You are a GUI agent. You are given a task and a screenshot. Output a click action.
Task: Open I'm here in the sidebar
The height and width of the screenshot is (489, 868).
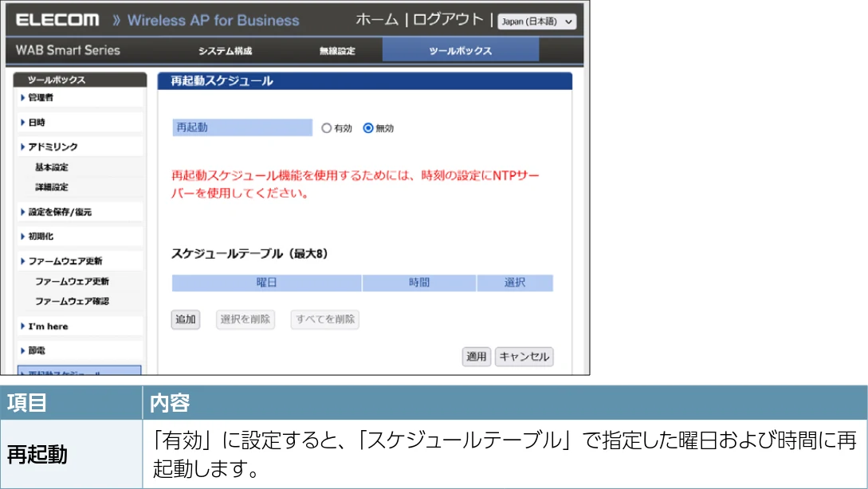pyautogui.click(x=81, y=327)
